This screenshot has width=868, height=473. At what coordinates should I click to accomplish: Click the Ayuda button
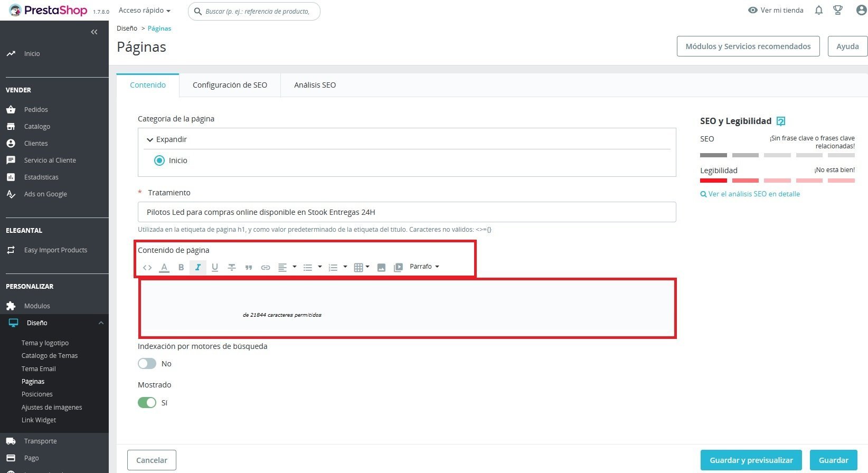click(x=847, y=46)
